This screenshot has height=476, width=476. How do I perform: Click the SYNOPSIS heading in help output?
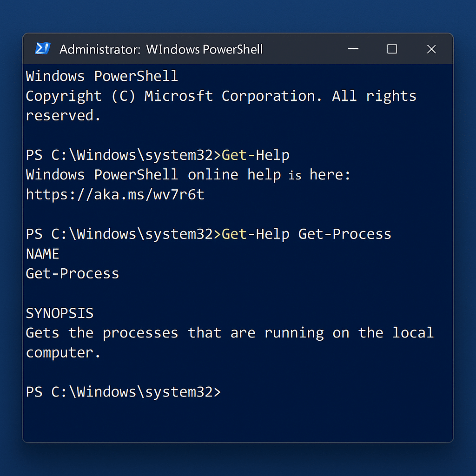[60, 313]
